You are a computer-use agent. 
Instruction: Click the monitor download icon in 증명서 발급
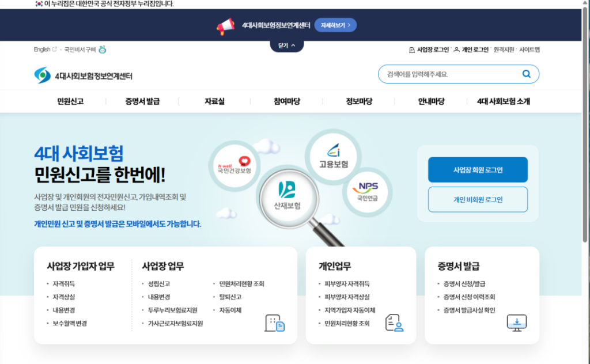point(517,323)
